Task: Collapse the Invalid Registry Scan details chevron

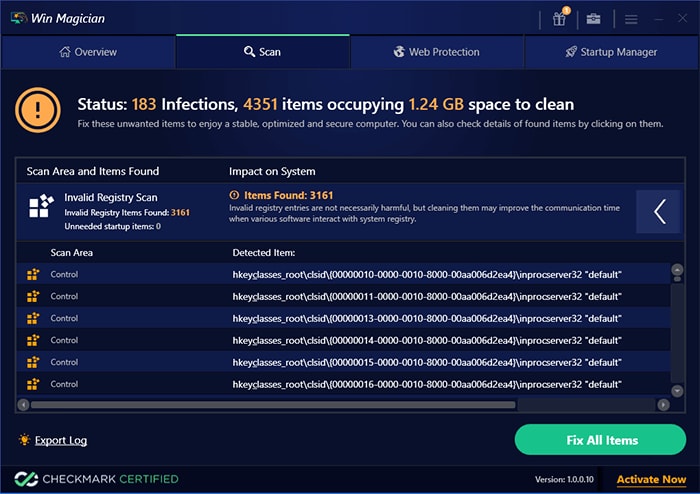Action: 658,212
